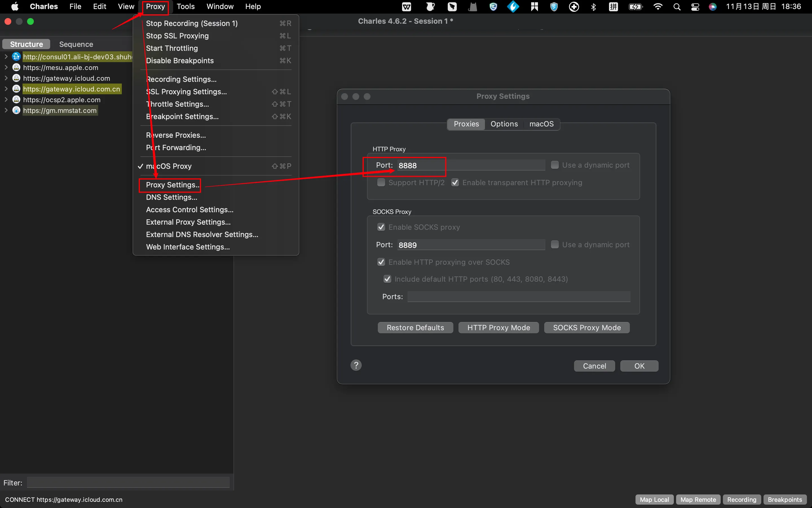This screenshot has height=508, width=812.
Task: Switch to the Sequence view tab
Action: (76, 44)
